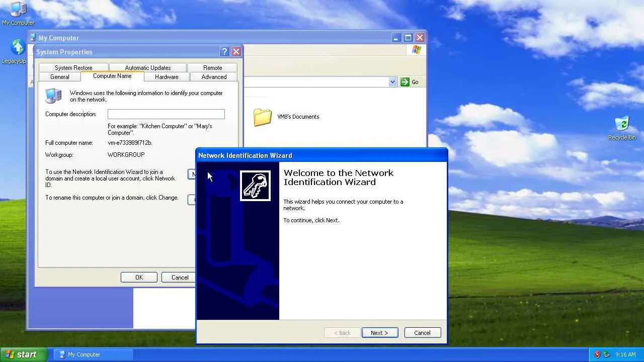
Task: Click Cancel in System Properties
Action: (x=180, y=278)
